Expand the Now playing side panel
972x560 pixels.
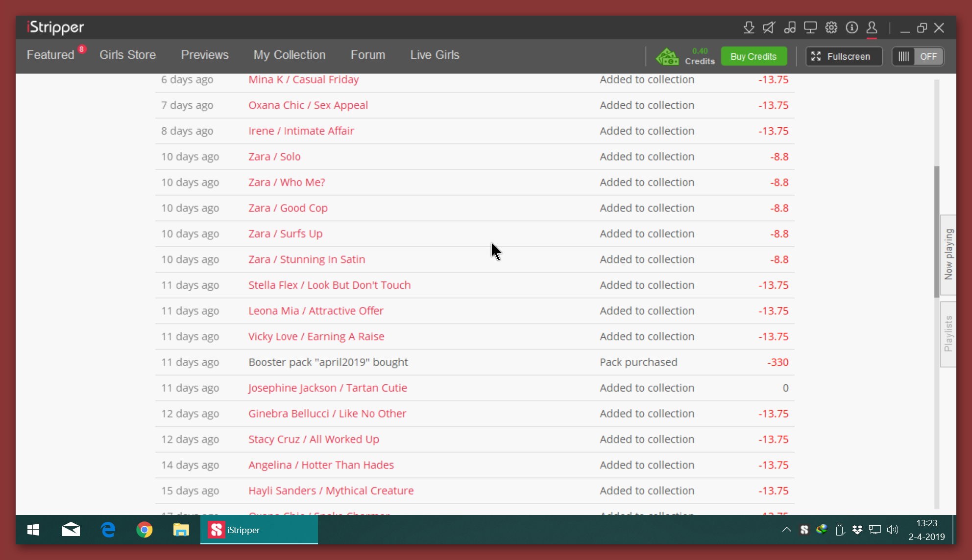point(948,255)
